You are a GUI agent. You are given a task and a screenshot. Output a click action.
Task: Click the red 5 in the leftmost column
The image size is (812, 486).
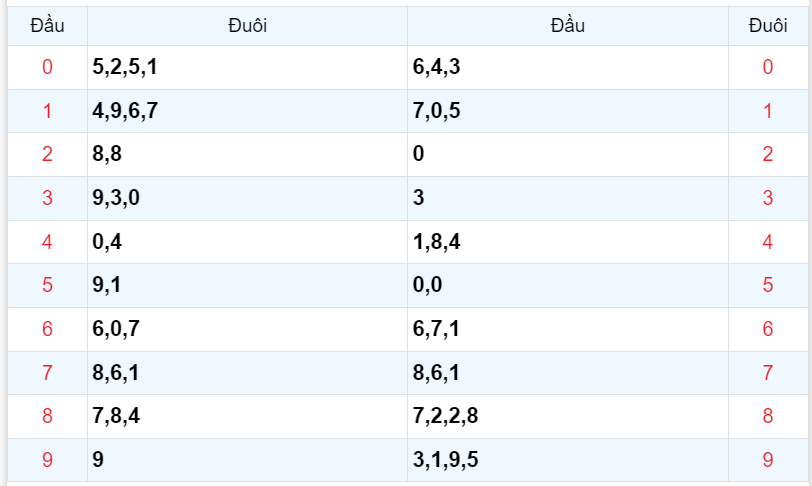47,285
